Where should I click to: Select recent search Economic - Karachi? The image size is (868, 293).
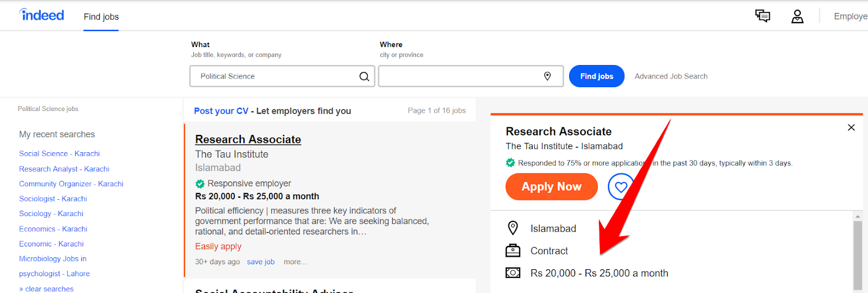pyautogui.click(x=52, y=244)
